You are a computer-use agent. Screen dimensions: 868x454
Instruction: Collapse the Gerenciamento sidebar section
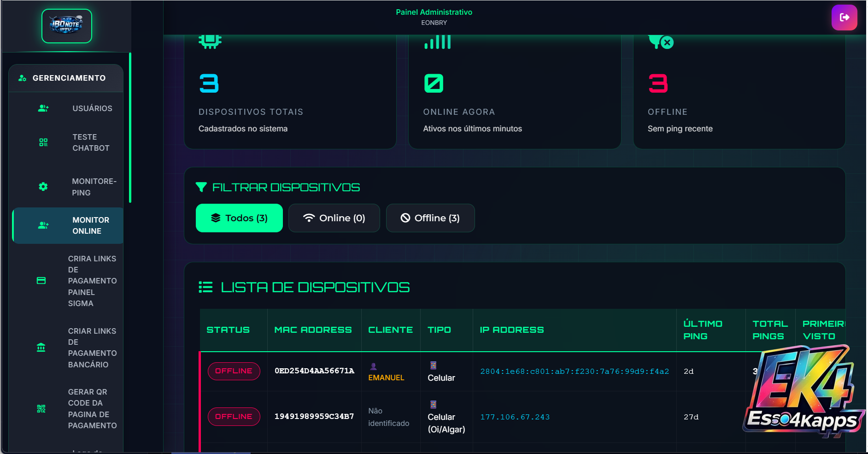tap(66, 78)
